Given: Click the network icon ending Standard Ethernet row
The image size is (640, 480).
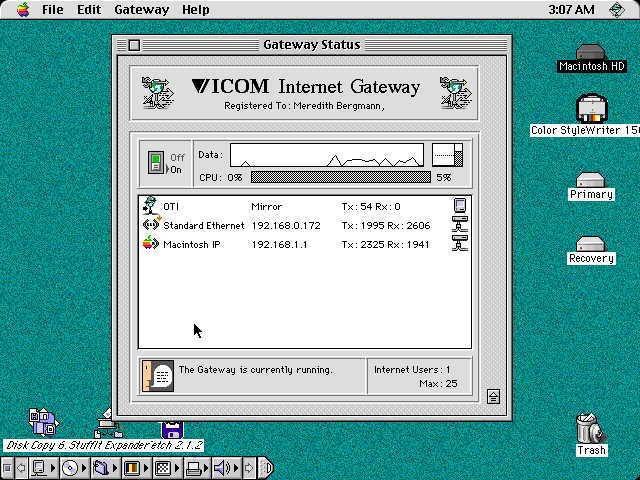Looking at the screenshot, I should (x=460, y=224).
